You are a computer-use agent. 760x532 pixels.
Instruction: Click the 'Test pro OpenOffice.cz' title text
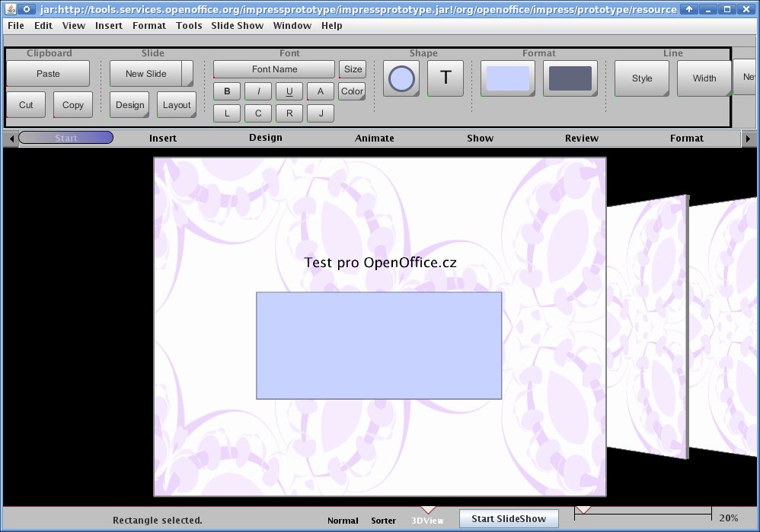380,263
